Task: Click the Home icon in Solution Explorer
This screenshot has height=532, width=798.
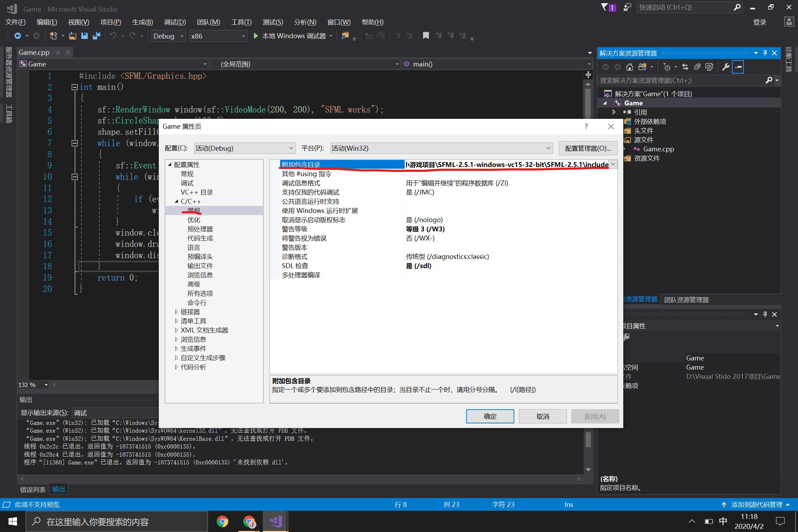Action: pos(629,66)
